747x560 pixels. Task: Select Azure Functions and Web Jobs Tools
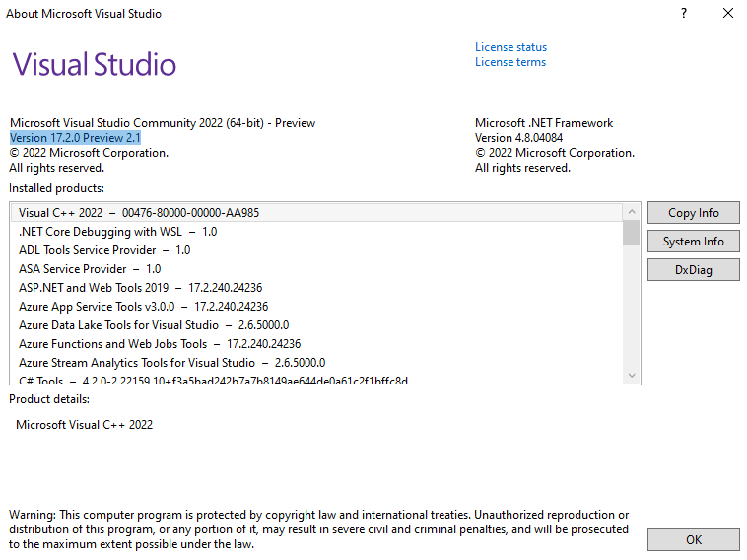[x=159, y=344]
